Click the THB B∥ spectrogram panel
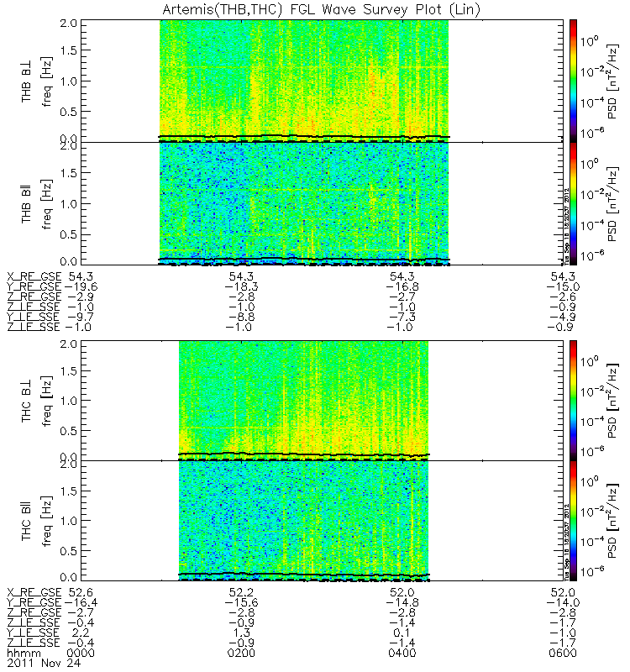Viewport: 630px width, 672px height. (x=322, y=203)
